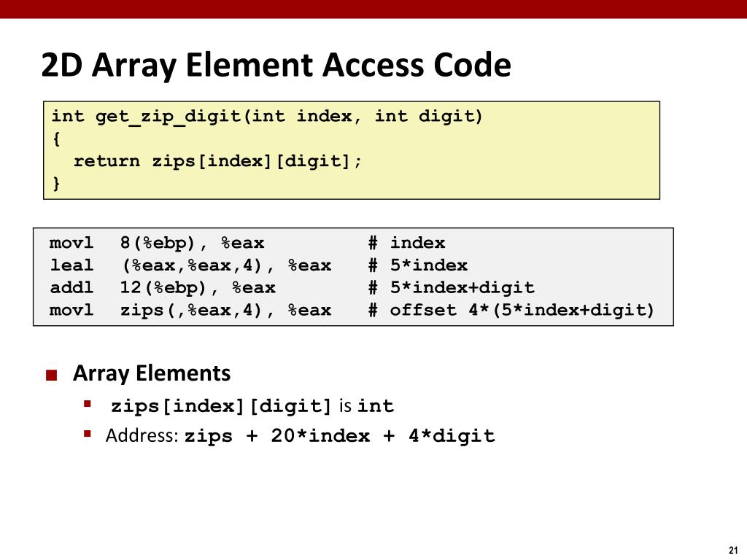The width and height of the screenshot is (747, 560).
Task: Click the closing brace of the function
Action: pos(56,183)
